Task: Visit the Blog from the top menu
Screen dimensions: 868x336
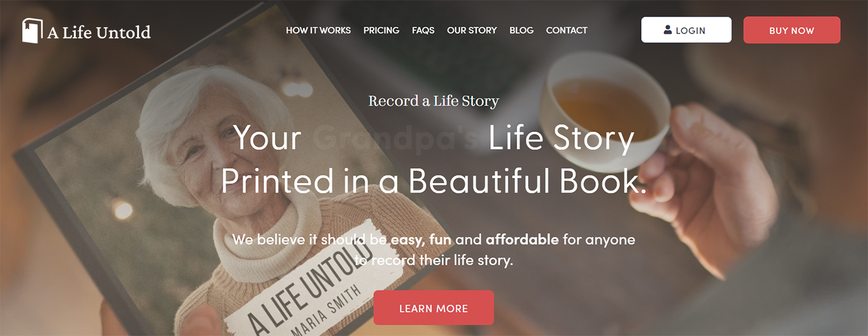Action: click(521, 30)
